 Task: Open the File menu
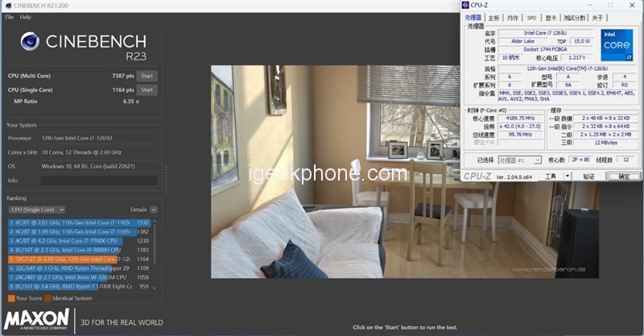(x=10, y=17)
